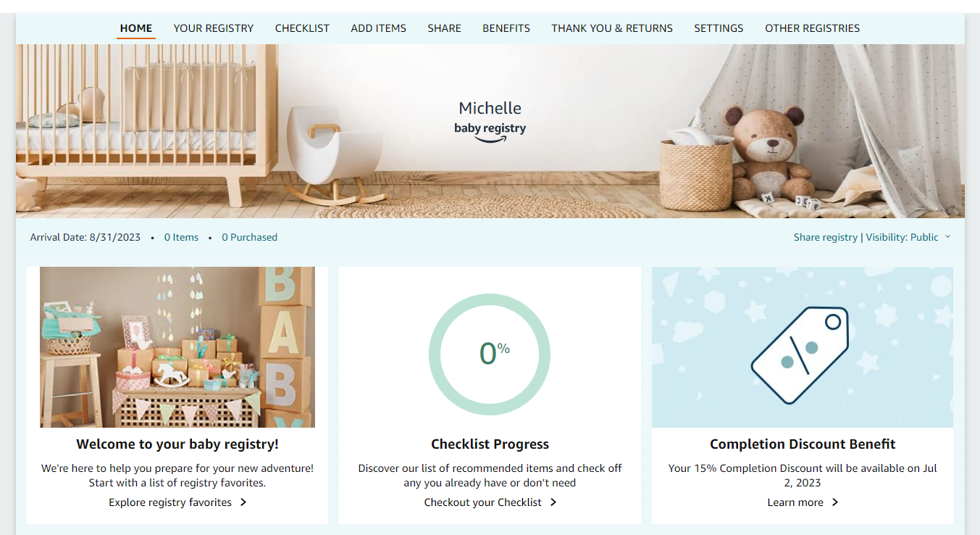Open the Share registry link
The width and height of the screenshot is (980, 535).
point(825,237)
